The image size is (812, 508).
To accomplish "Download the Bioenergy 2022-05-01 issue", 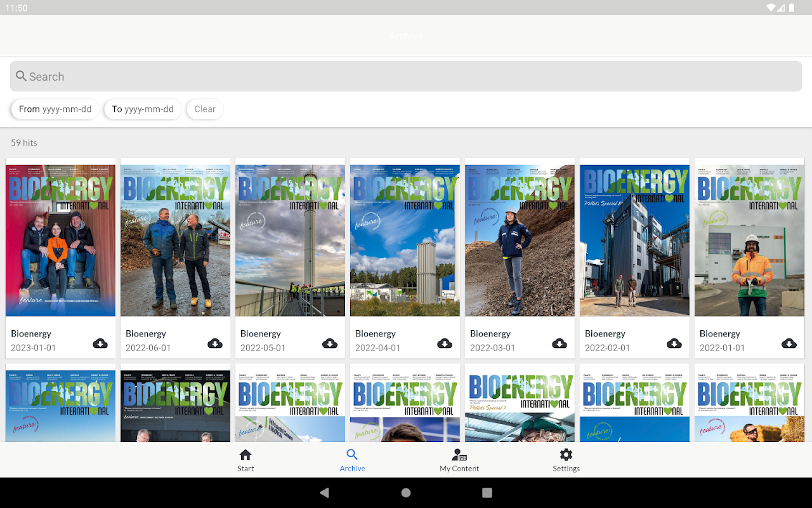I will click(330, 344).
